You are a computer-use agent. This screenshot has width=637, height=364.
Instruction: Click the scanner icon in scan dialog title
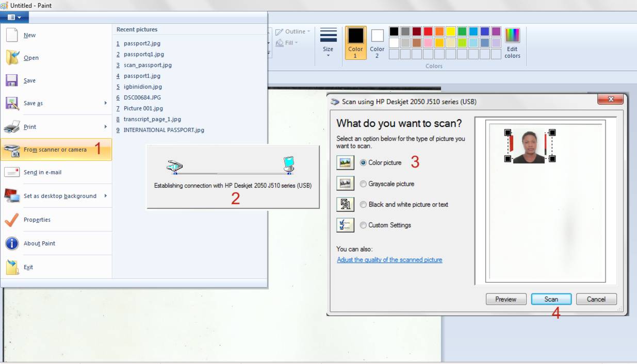point(335,102)
